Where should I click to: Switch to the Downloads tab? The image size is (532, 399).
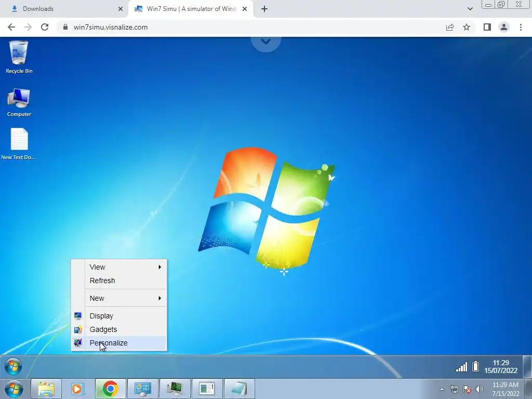point(64,9)
